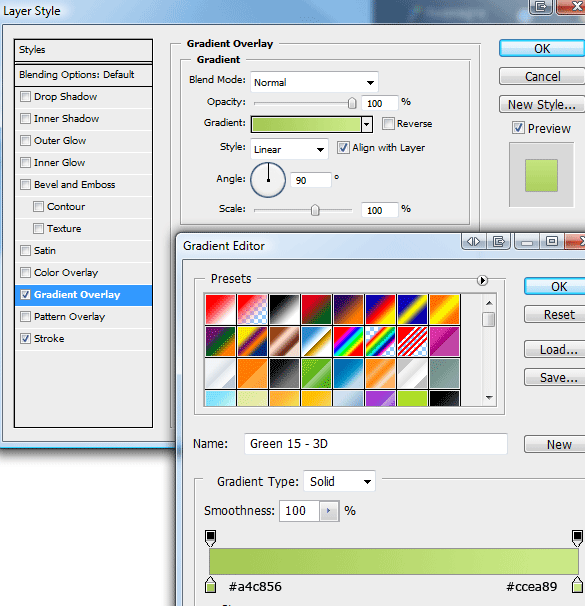Screen dimensions: 585x606
Task: Enable the Drop Shadow checkbox
Action: pos(26,96)
